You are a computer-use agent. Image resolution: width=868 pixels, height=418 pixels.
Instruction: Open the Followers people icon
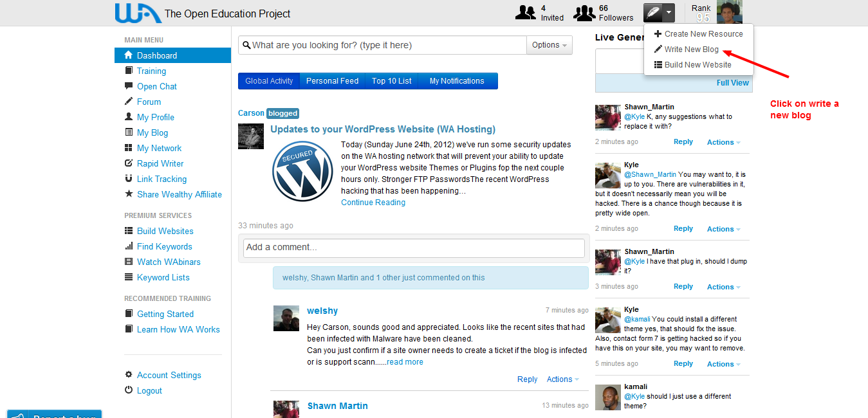tap(584, 13)
